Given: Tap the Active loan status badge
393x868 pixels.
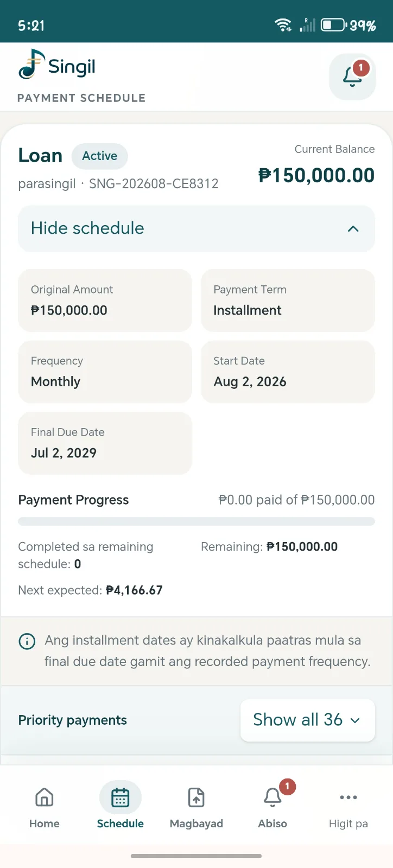Looking at the screenshot, I should (x=100, y=156).
